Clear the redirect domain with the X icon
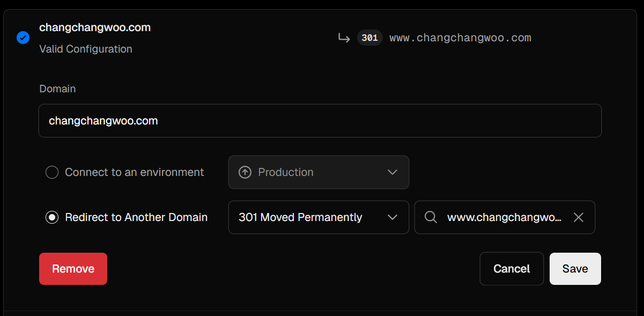The width and height of the screenshot is (644, 316). coord(579,217)
